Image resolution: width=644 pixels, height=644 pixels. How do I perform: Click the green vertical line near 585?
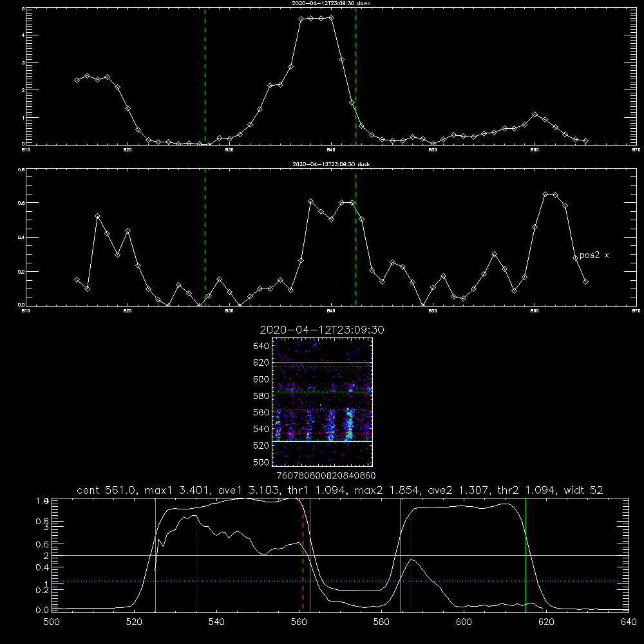click(x=401, y=554)
